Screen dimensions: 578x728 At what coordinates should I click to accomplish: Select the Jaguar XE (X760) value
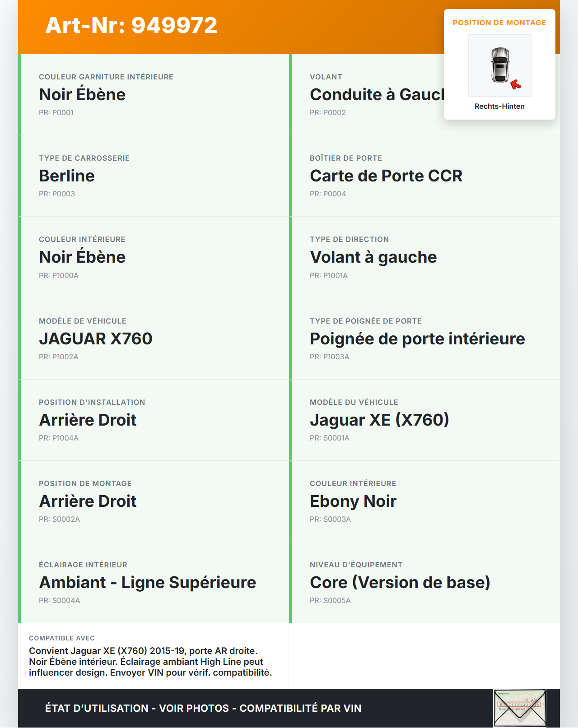379,420
